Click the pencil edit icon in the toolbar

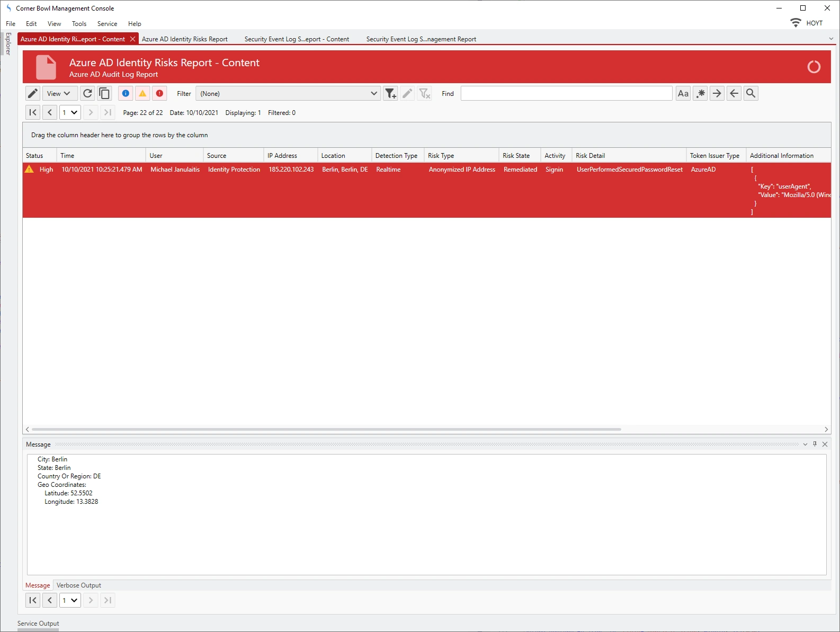click(x=33, y=93)
